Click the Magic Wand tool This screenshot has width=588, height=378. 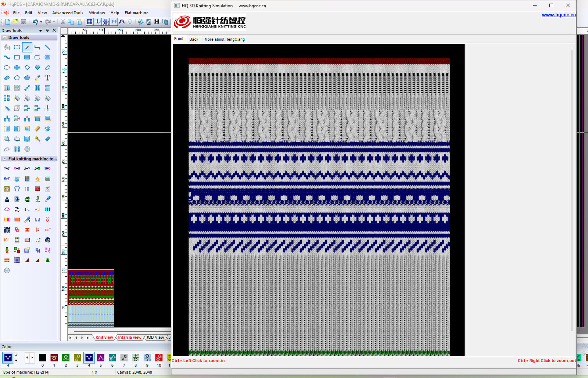(37, 139)
